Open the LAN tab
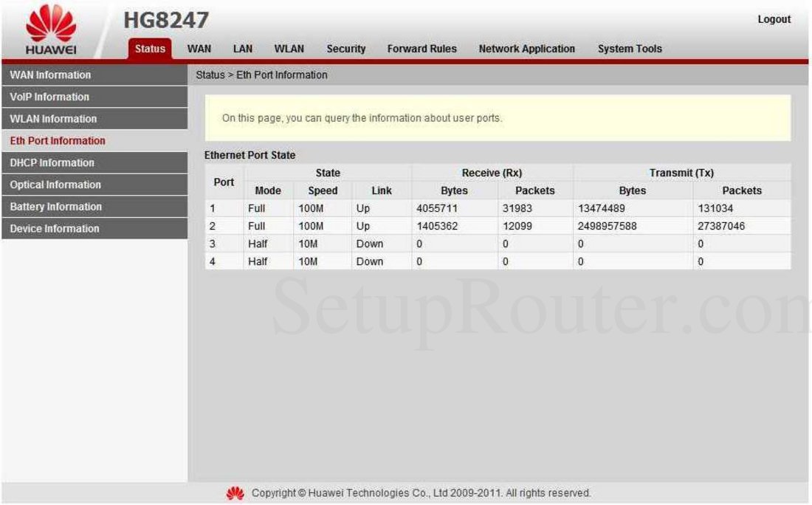This screenshot has height=505, width=812. tap(242, 49)
